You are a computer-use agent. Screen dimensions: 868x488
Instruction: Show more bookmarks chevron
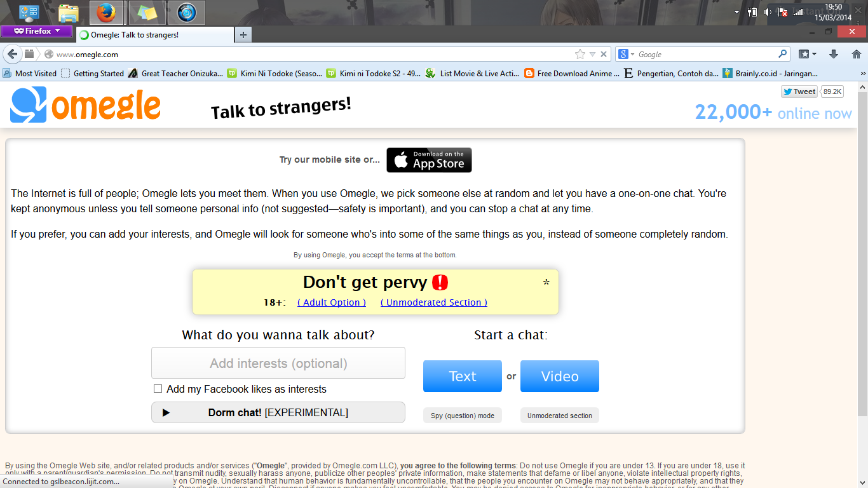click(863, 74)
